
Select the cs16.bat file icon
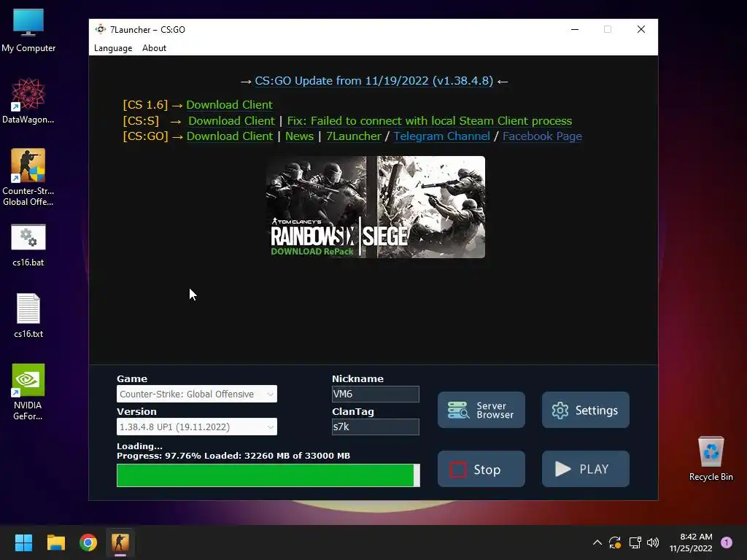pos(28,245)
